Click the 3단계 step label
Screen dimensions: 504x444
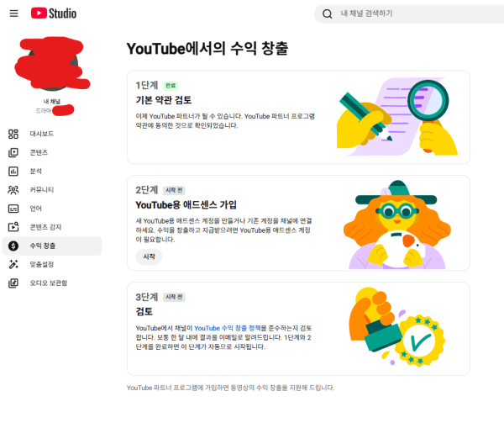pos(146,297)
